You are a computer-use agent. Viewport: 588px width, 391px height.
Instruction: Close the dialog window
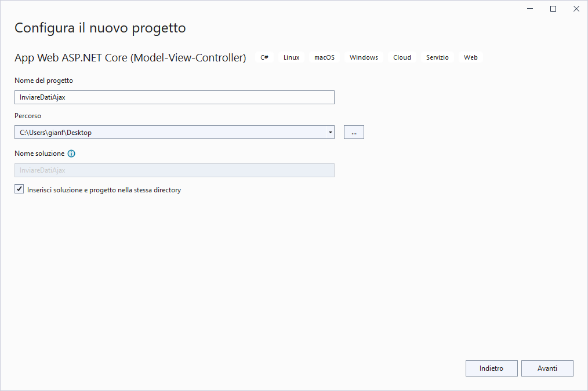point(576,9)
